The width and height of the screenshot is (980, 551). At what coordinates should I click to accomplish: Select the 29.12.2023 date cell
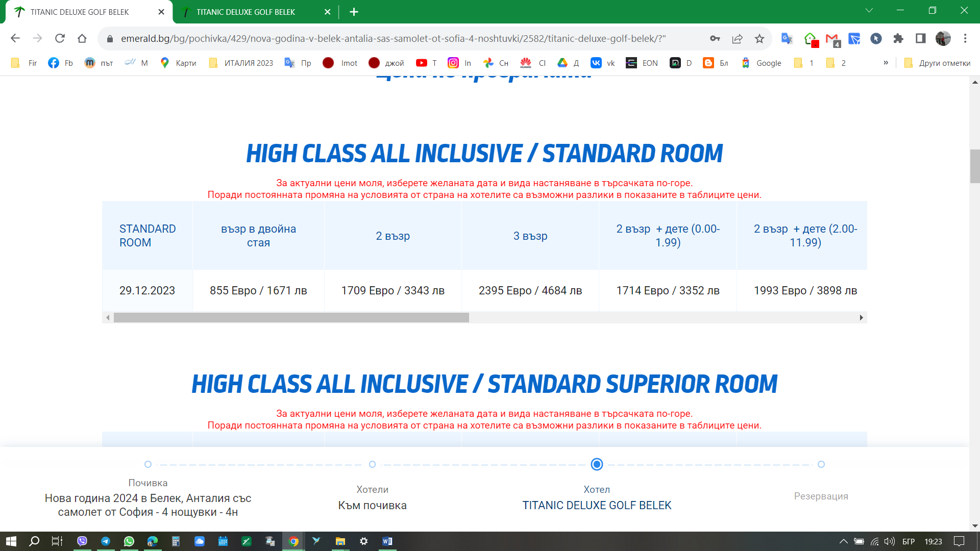click(x=147, y=290)
